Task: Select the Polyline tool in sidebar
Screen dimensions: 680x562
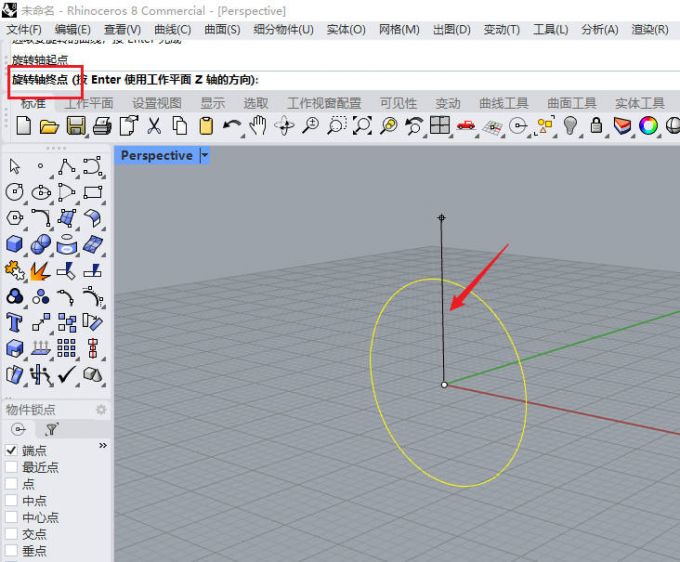Action: point(66,167)
